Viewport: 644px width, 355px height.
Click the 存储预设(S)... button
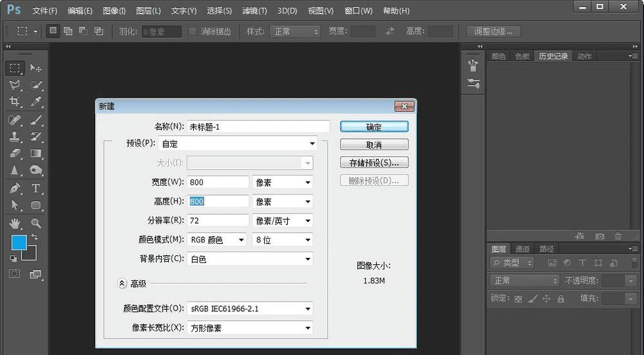(374, 163)
